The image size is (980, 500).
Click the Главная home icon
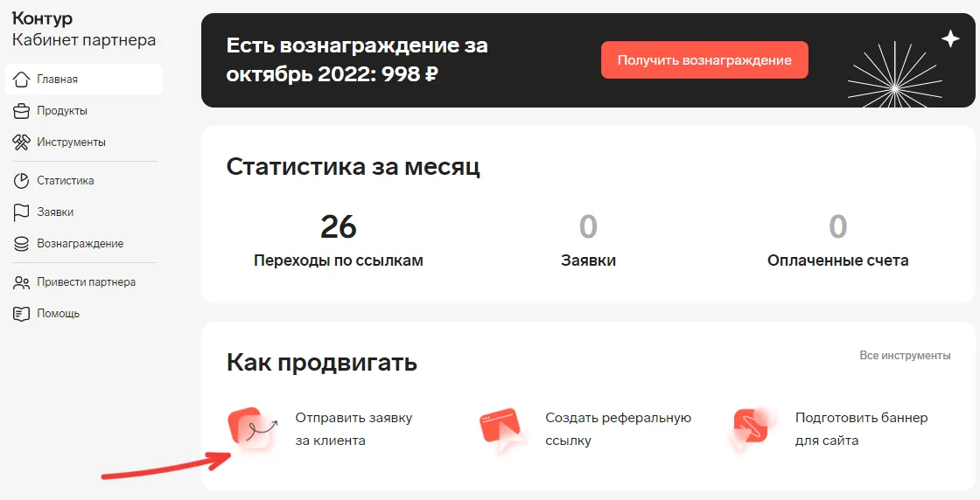click(x=21, y=80)
